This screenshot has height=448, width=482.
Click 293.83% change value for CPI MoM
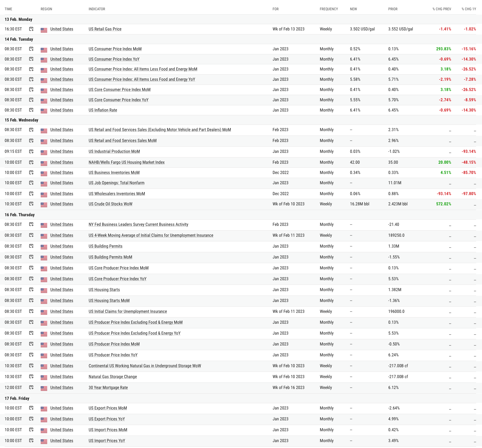pos(443,49)
